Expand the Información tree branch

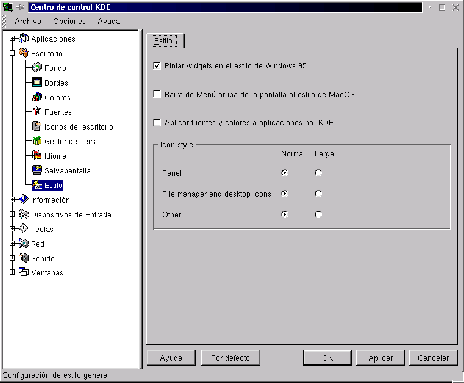point(12,200)
